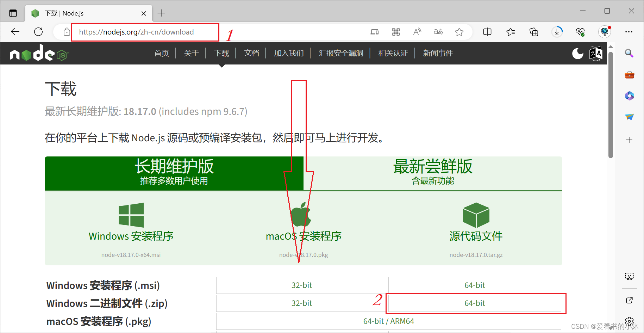644x333 pixels.
Task: Open the Favorites list icon
Action: point(511,32)
